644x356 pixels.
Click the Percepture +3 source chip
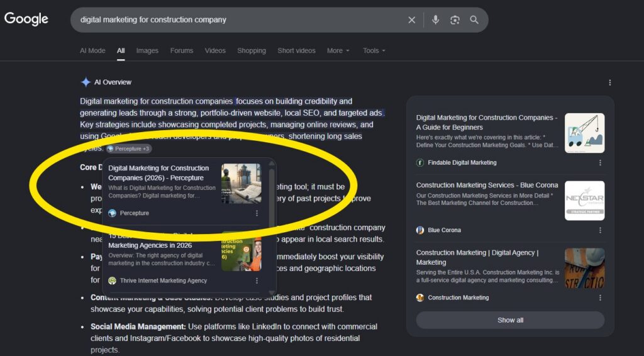129,148
